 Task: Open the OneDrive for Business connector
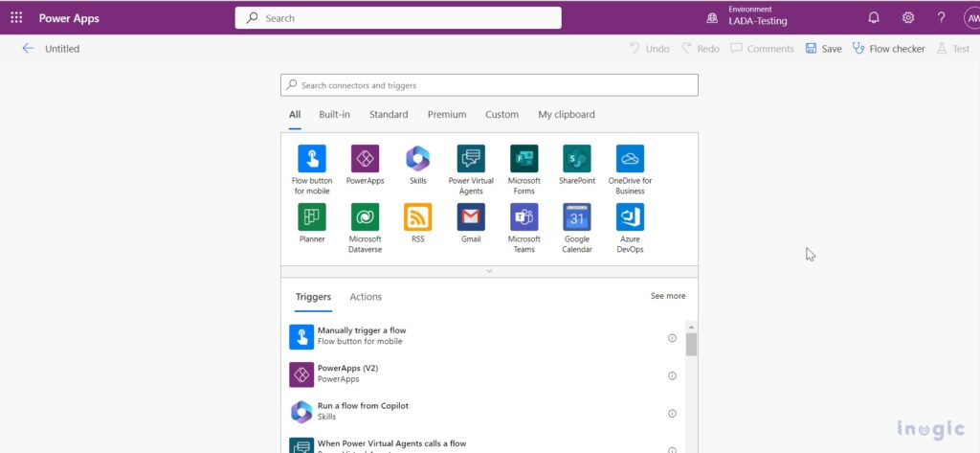(630, 159)
